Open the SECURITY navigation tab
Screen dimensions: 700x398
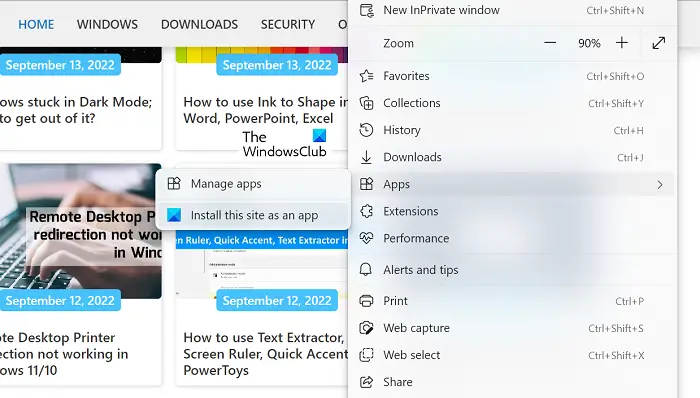click(288, 24)
